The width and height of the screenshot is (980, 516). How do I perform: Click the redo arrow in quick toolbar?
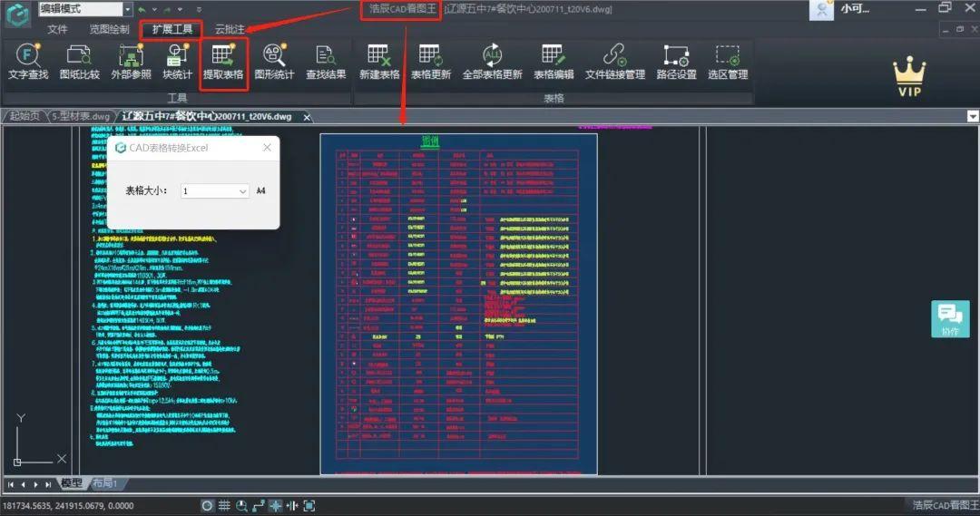(x=168, y=9)
